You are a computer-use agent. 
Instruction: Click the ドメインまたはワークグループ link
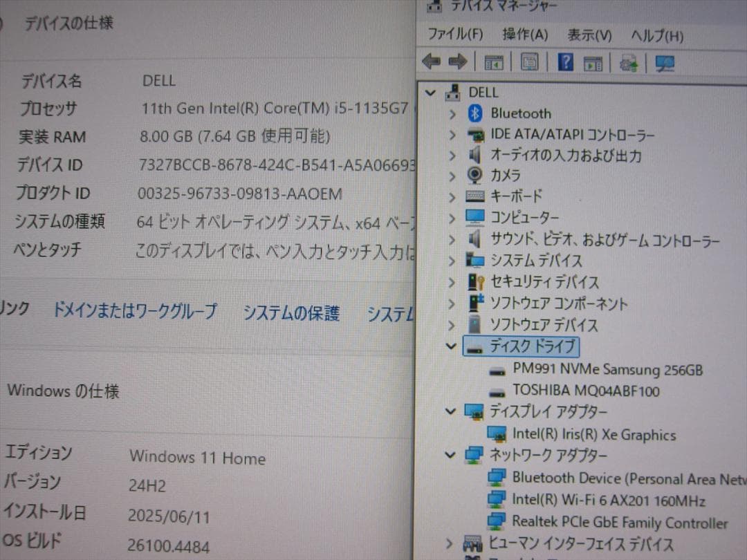[136, 312]
